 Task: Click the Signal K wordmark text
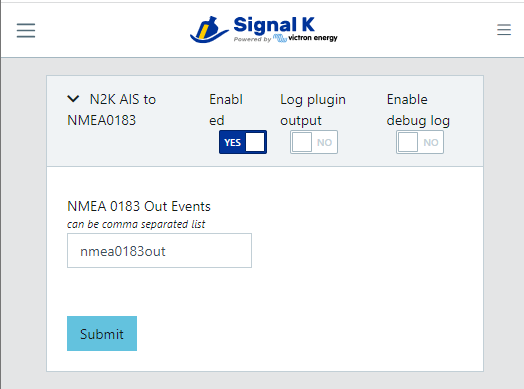(274, 25)
